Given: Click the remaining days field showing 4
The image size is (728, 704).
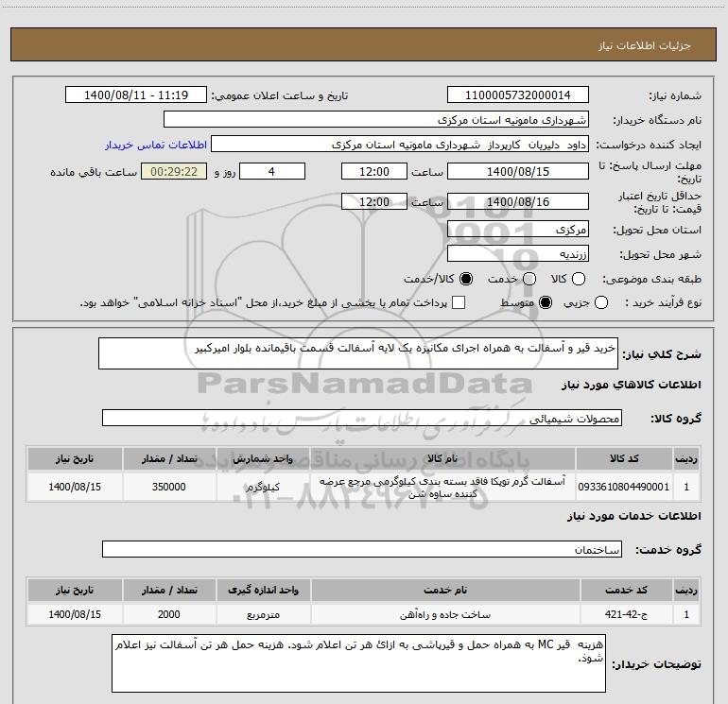Looking at the screenshot, I should click(x=272, y=171).
